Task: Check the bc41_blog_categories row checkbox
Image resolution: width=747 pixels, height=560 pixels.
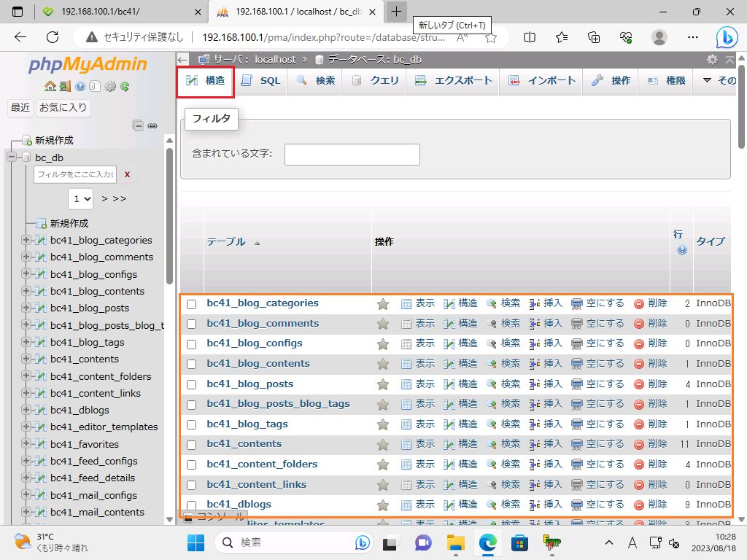Action: coord(192,304)
